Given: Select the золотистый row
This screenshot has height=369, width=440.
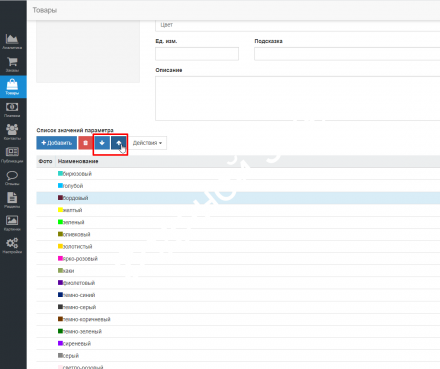Looking at the screenshot, I should 238,246.
